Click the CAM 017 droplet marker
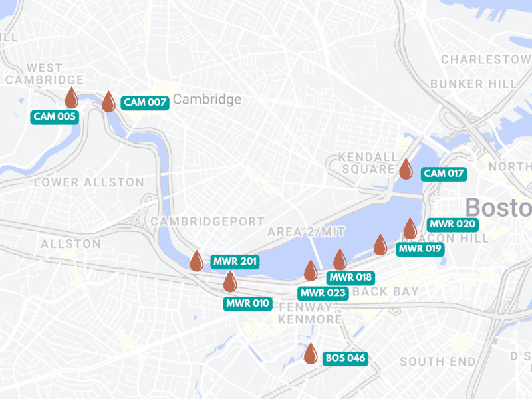This screenshot has width=532, height=399. click(406, 169)
